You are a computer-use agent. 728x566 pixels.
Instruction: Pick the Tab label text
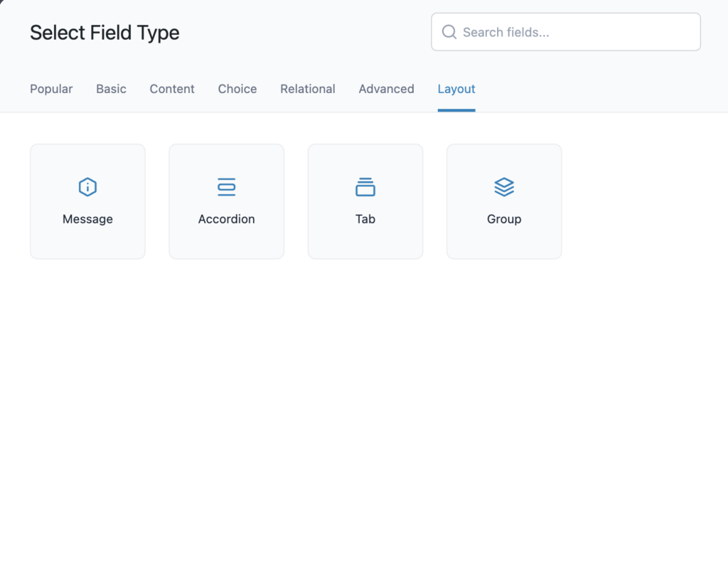365,219
